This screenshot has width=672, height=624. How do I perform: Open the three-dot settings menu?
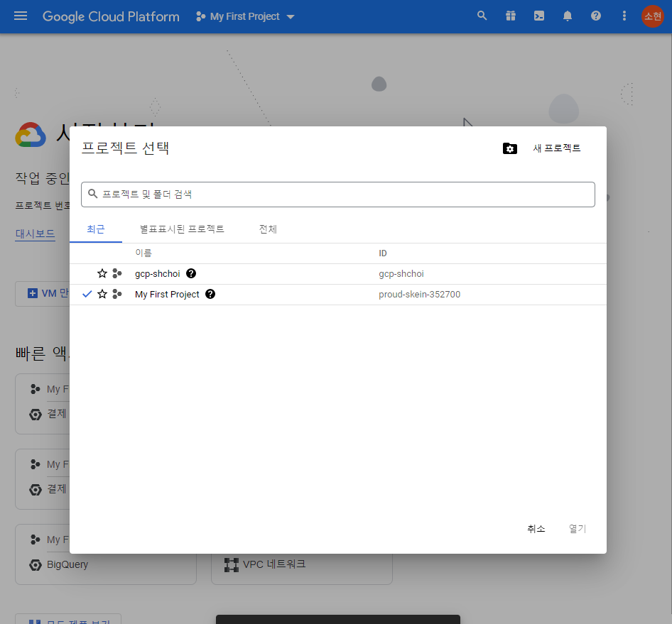coord(624,16)
